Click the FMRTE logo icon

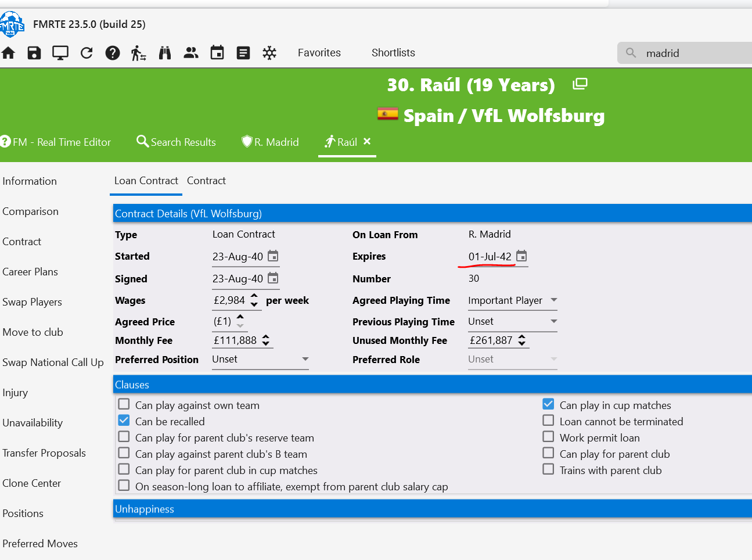pyautogui.click(x=12, y=24)
